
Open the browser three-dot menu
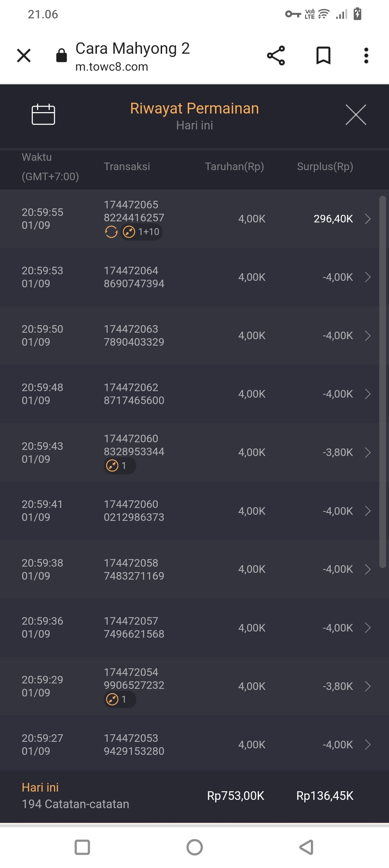[x=366, y=56]
